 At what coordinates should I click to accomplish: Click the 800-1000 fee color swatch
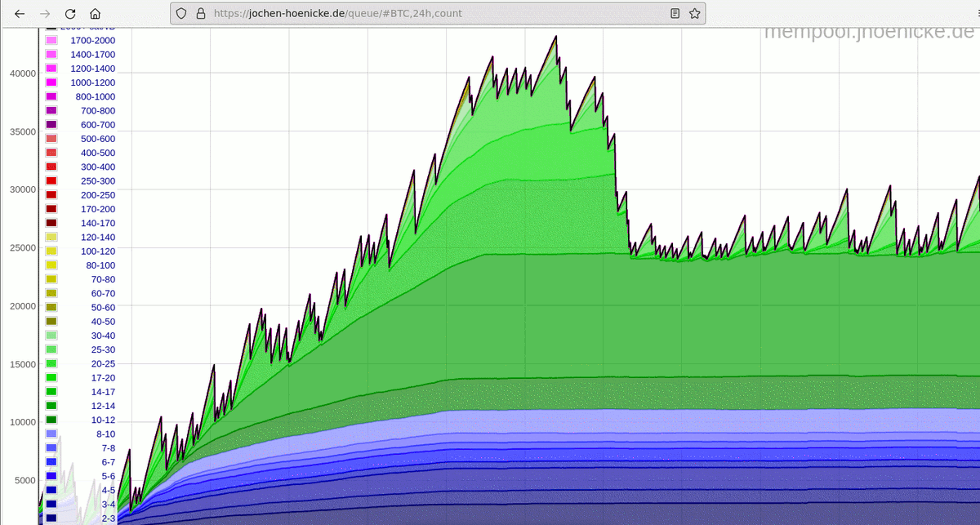51,96
